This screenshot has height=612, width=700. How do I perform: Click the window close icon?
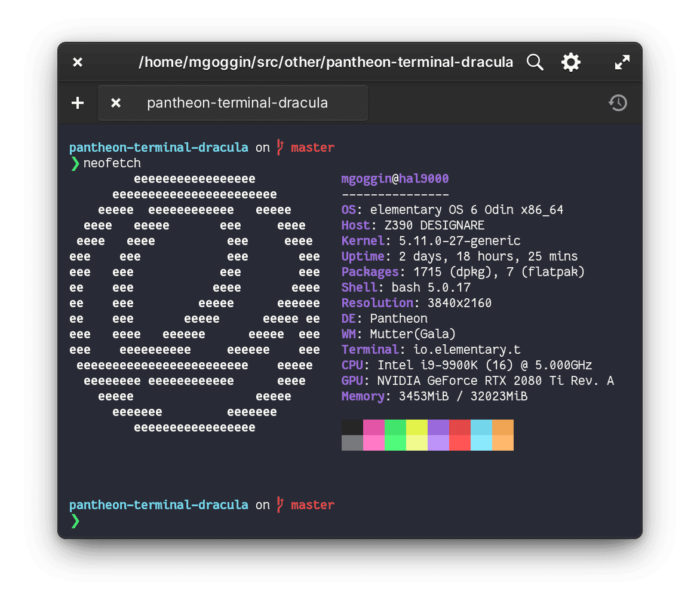pyautogui.click(x=77, y=62)
